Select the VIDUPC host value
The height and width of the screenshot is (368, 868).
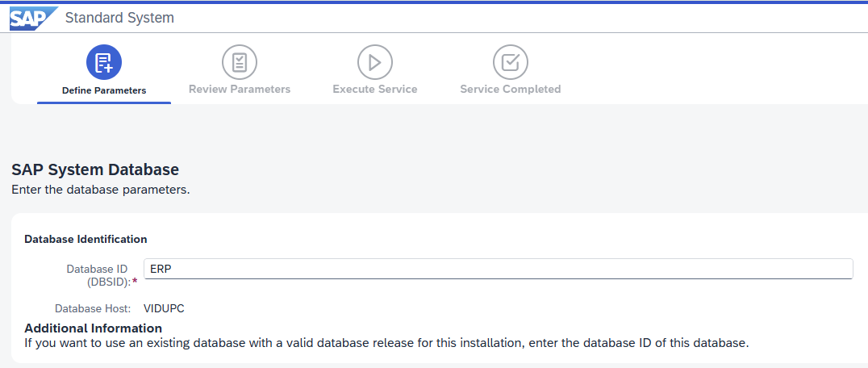[164, 309]
